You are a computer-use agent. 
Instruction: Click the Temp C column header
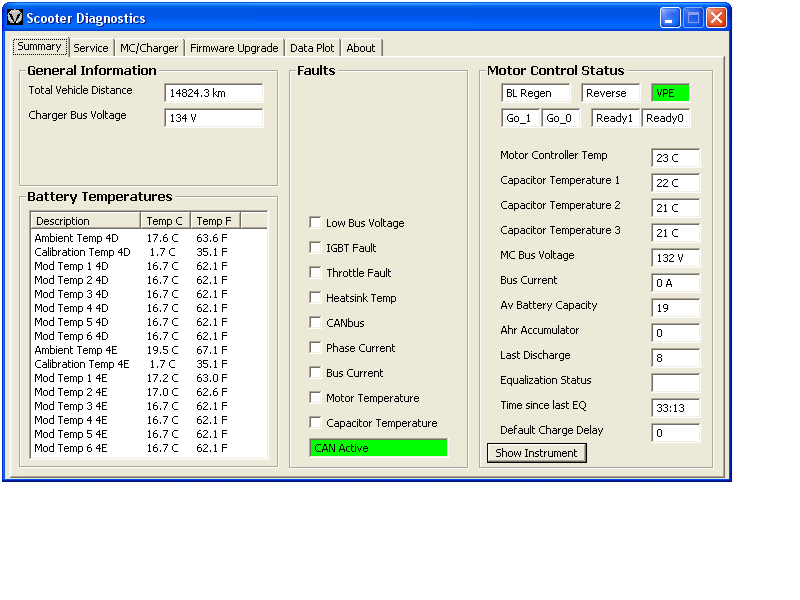click(x=165, y=221)
